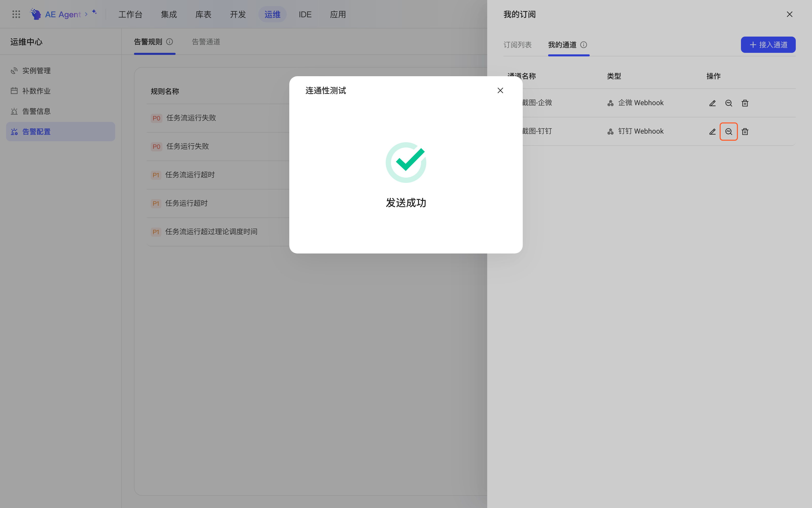
Task: Delete the 钉钉 Webhook channel
Action: pos(745,132)
